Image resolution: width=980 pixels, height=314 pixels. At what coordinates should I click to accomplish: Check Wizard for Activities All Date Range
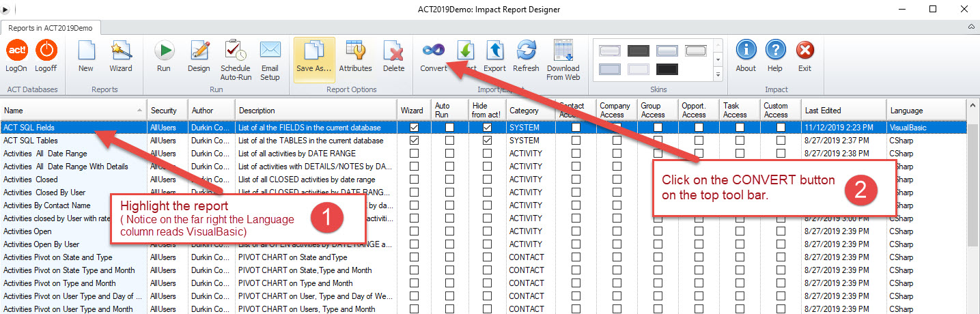(414, 154)
